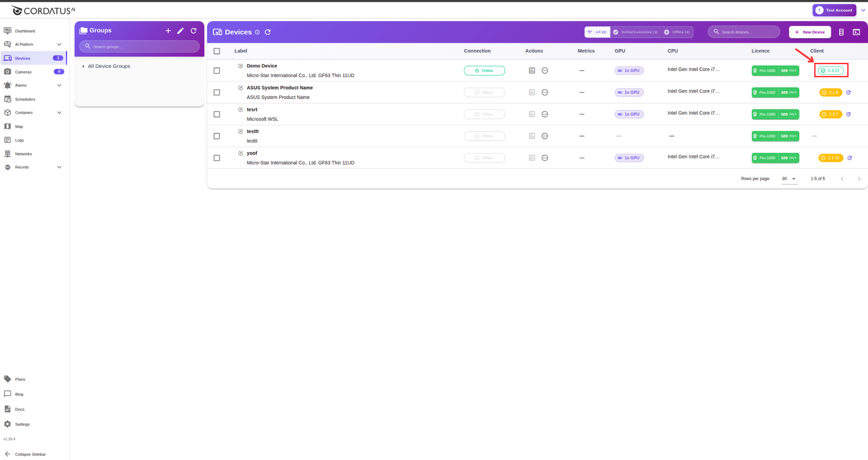Refresh the Groups panel

click(x=193, y=31)
